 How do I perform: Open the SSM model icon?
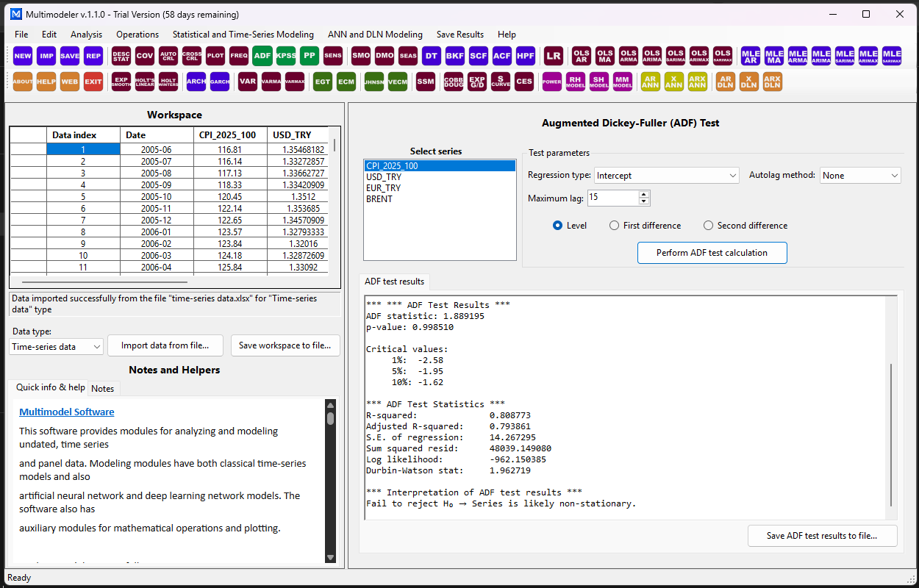[x=426, y=82]
